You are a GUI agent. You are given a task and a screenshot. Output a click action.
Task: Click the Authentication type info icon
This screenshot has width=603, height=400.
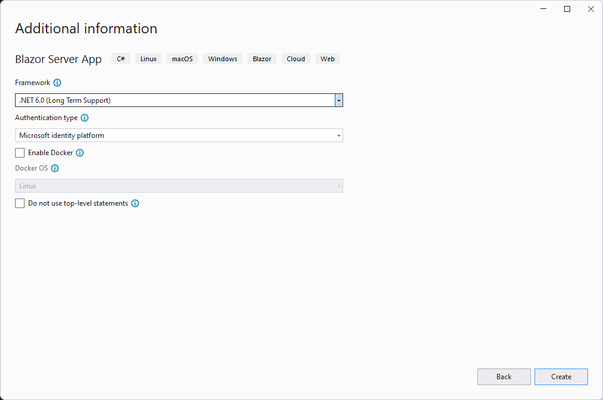85,118
